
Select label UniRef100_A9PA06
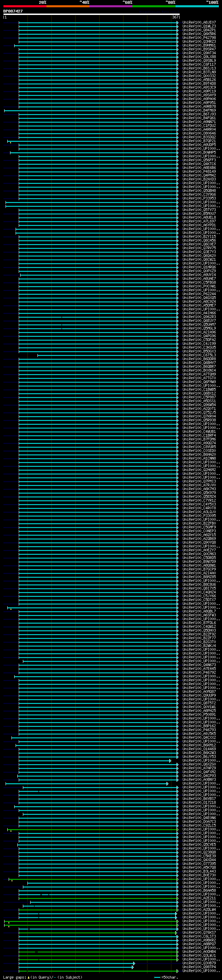(199, 99)
